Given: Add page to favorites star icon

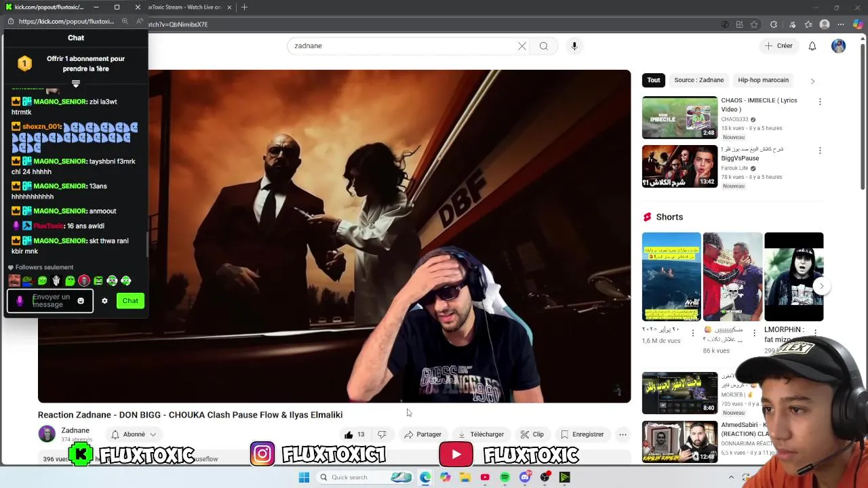Looking at the screenshot, I should click(x=754, y=24).
